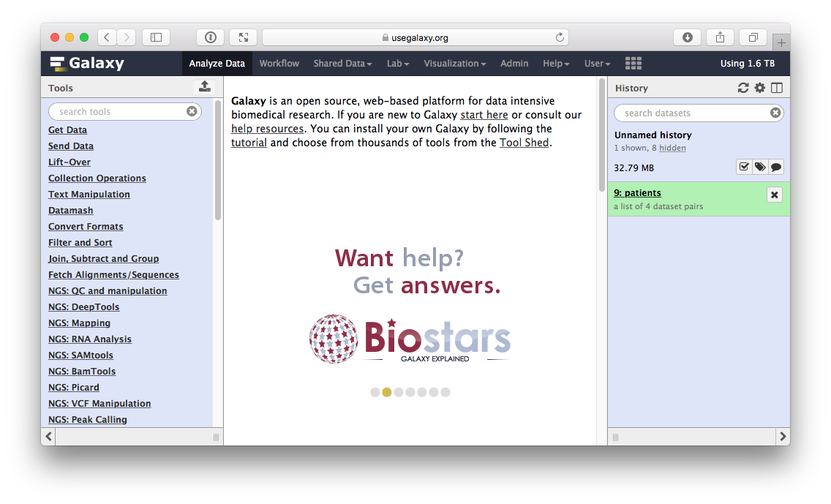Follow the 'start here' link

(484, 114)
